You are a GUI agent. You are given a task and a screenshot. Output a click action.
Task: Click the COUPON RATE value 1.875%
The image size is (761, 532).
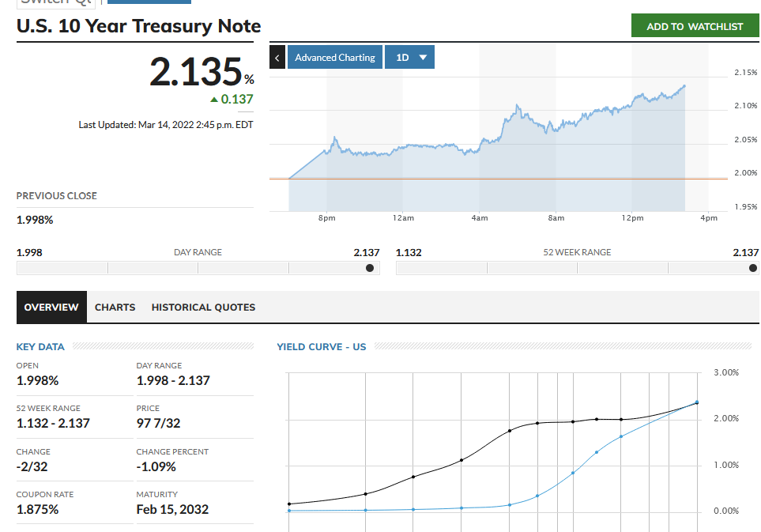37,509
